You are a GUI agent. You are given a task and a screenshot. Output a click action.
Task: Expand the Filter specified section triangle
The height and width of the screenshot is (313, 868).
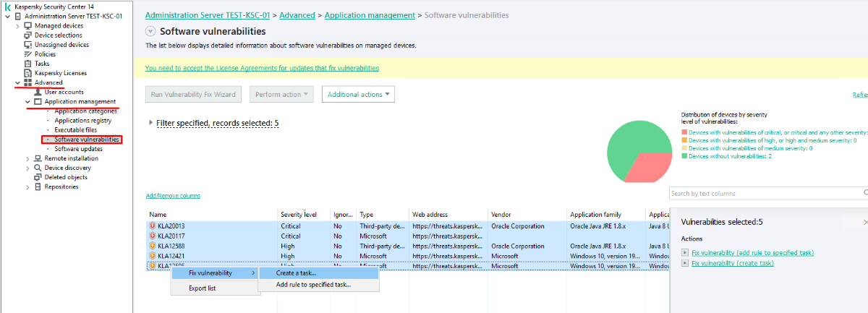(150, 123)
